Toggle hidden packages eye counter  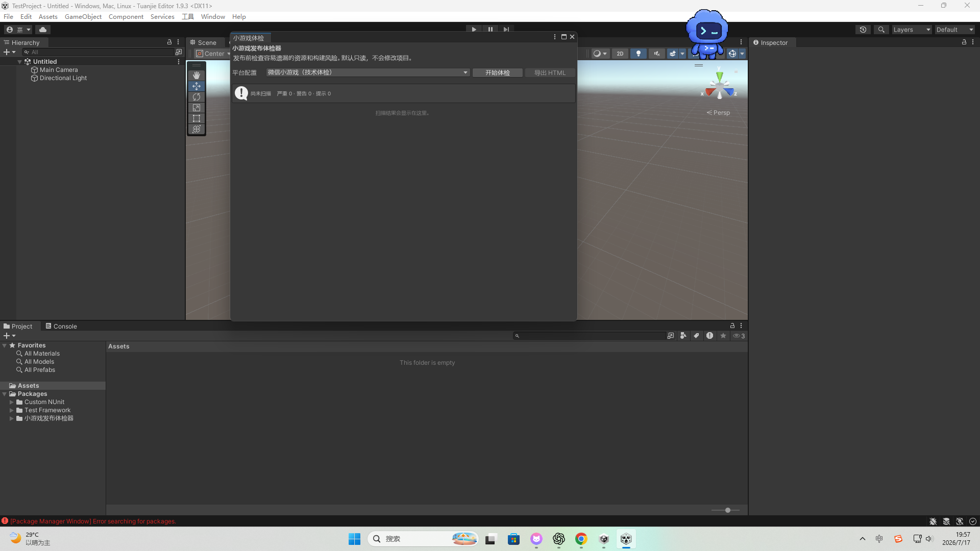[739, 336]
